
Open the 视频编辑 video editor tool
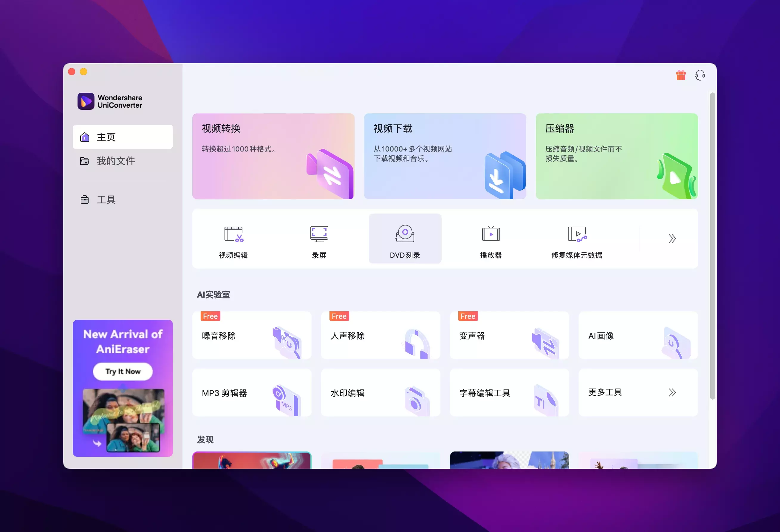click(233, 239)
